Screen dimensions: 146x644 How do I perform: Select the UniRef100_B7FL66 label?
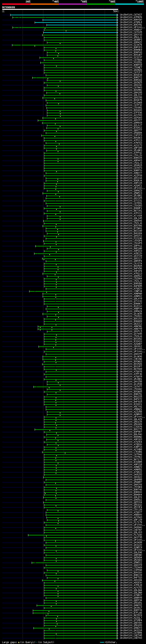[x=131, y=613]
